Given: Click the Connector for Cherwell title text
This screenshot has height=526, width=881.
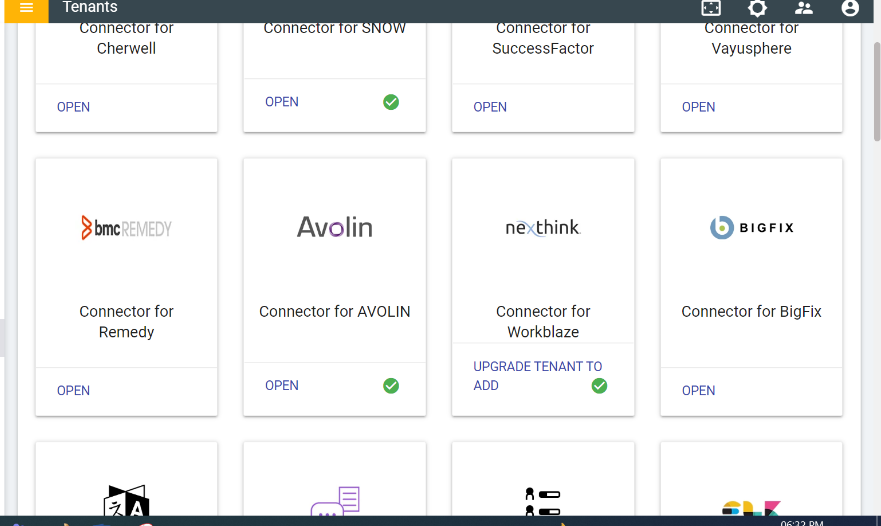Looking at the screenshot, I should (x=126, y=38).
